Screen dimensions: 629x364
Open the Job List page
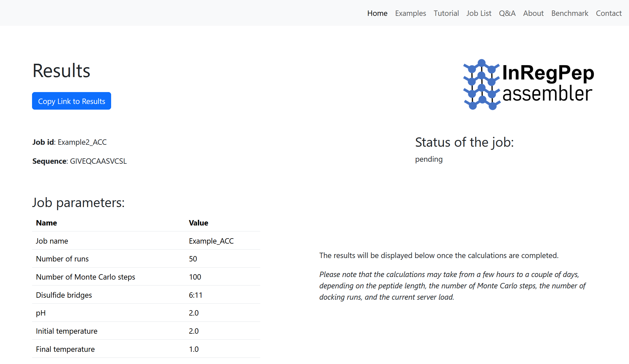(x=479, y=13)
